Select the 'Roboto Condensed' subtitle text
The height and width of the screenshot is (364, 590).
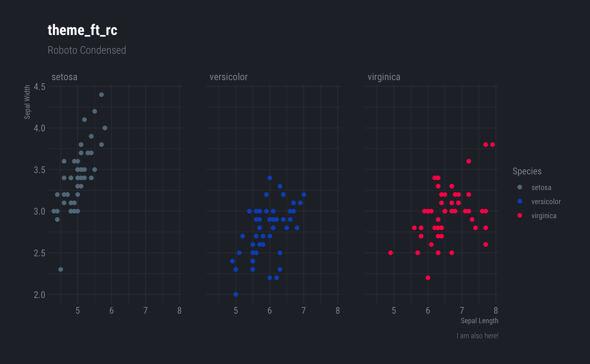[x=87, y=50]
